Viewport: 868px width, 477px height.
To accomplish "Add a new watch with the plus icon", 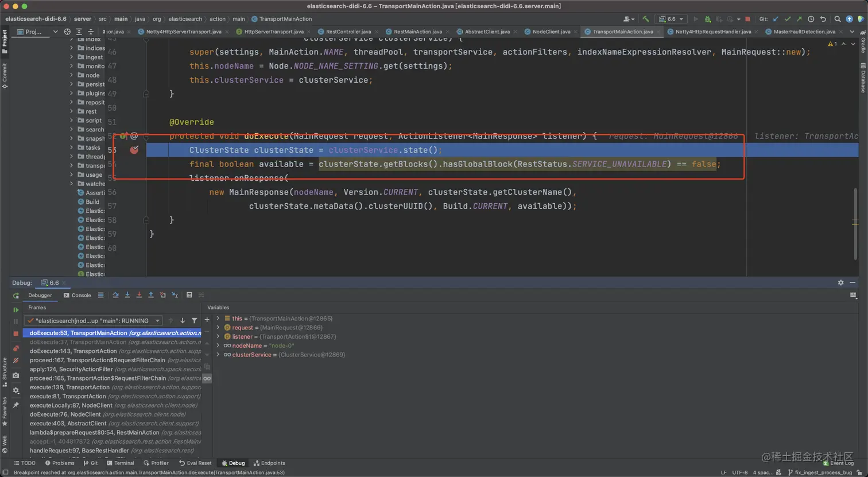I will 207,320.
